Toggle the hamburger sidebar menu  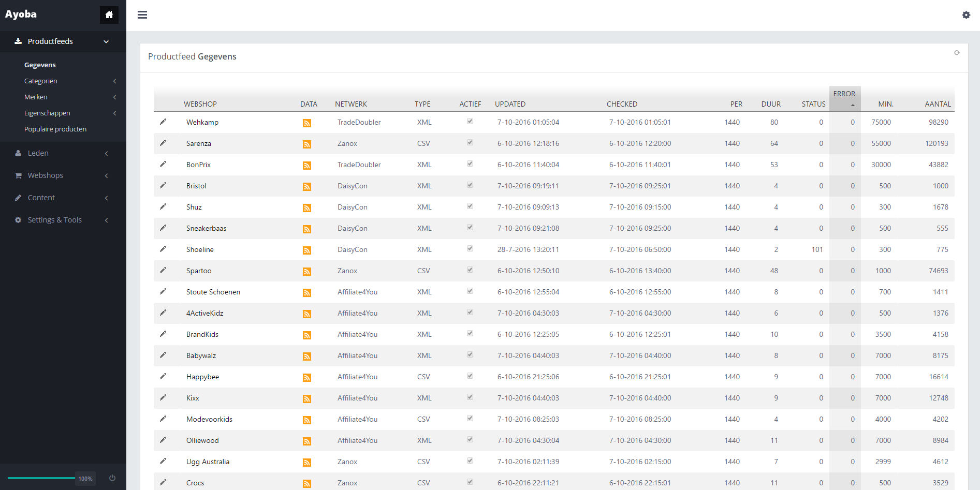click(x=142, y=15)
